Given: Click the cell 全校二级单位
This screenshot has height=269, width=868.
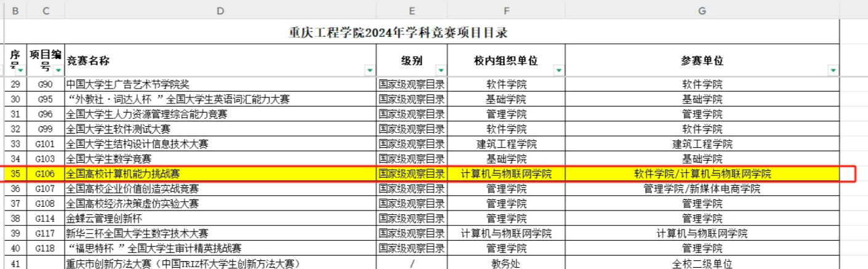Looking at the screenshot, I should click(x=702, y=263).
